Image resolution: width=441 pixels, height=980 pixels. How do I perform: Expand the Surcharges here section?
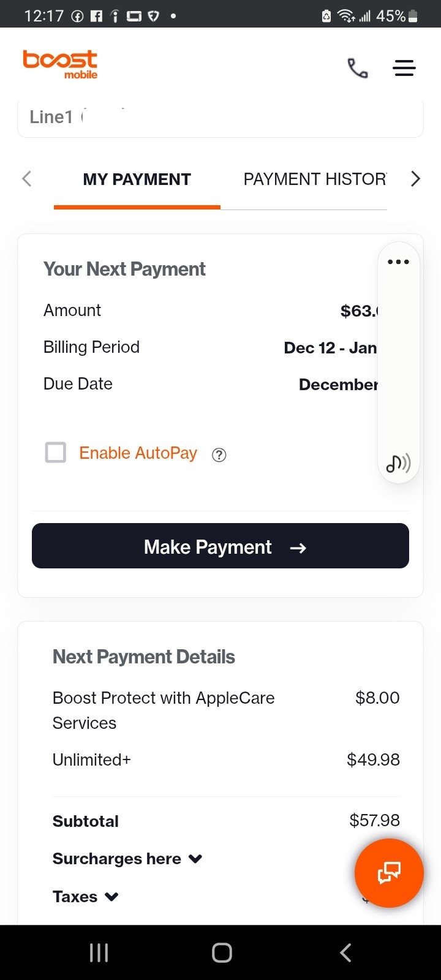pyautogui.click(x=127, y=859)
